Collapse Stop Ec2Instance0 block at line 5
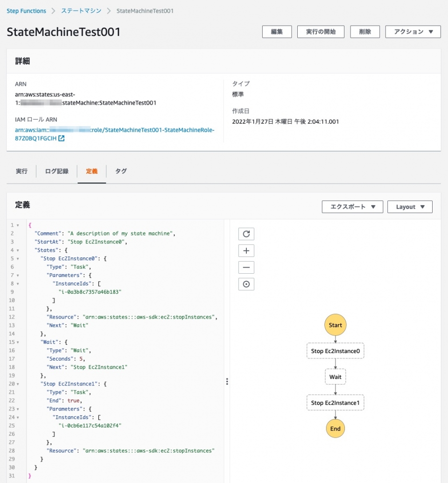Viewport: 448px width, 483px height. coord(18,258)
